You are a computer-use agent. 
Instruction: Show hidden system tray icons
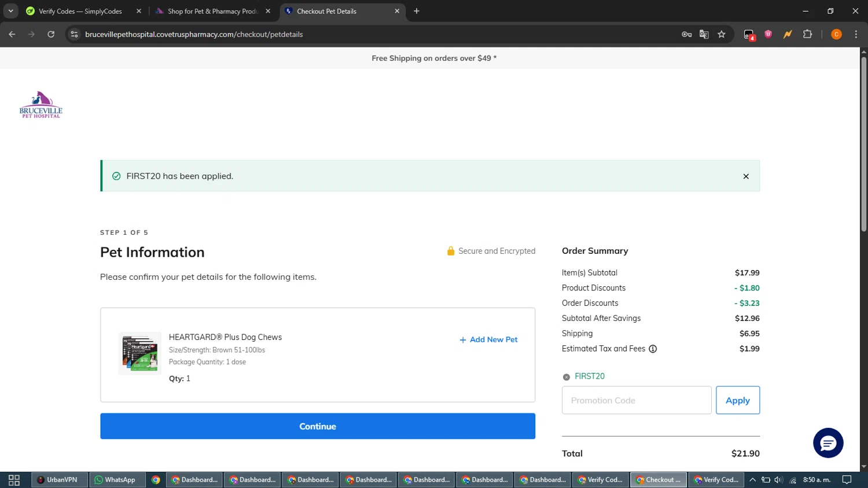pyautogui.click(x=752, y=480)
